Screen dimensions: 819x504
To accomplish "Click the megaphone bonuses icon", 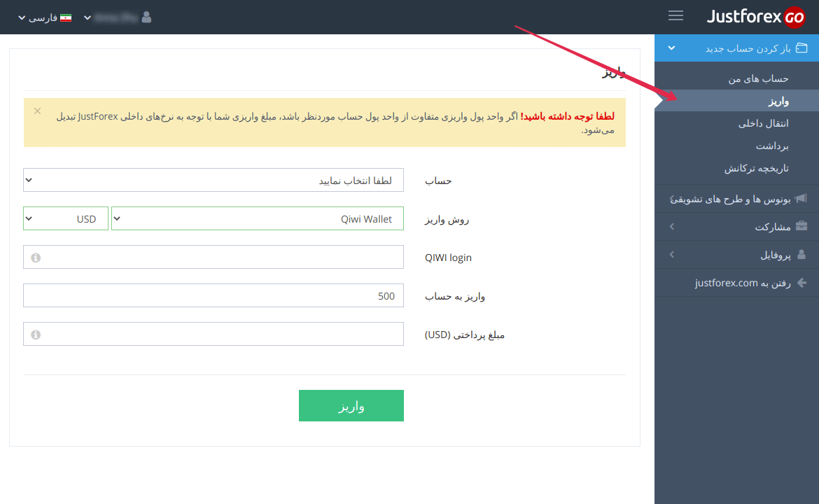I will coord(801,199).
